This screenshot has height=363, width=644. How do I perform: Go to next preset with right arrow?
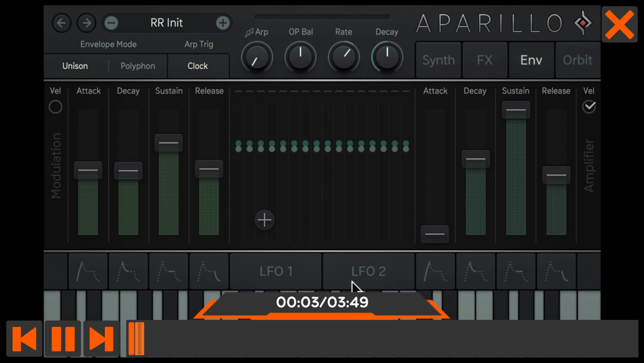[87, 23]
